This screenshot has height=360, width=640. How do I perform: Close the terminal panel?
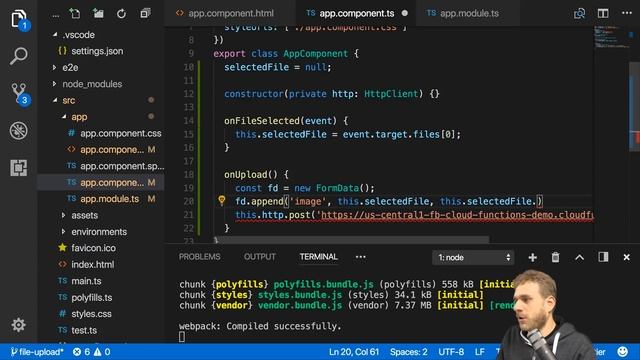(627, 257)
